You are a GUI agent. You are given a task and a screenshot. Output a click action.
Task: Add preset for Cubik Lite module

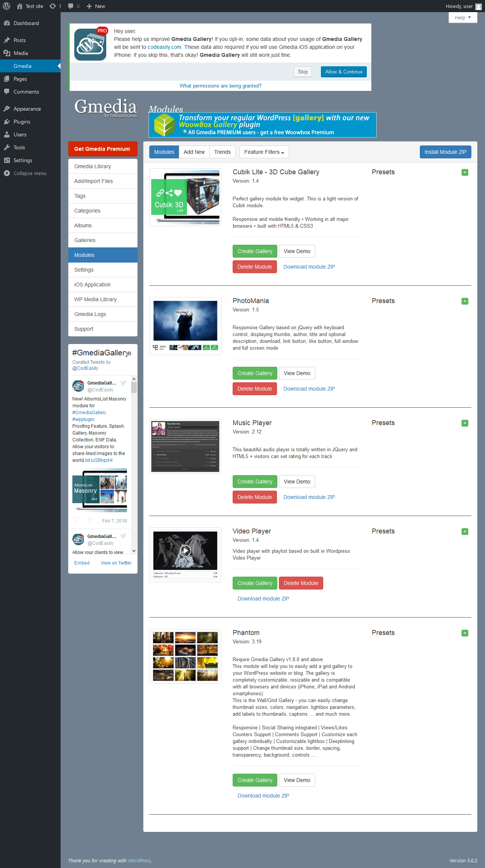[x=465, y=172]
